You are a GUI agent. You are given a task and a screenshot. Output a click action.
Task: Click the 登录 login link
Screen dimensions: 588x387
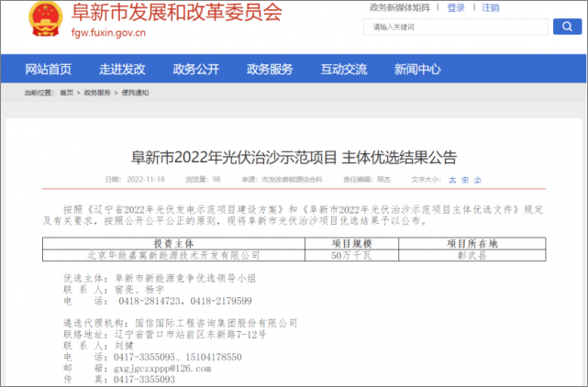(x=456, y=7)
